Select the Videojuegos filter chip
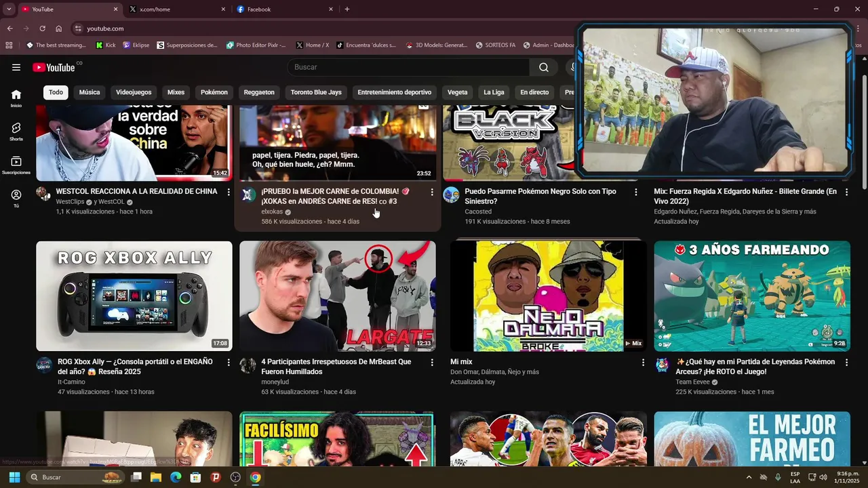The height and width of the screenshot is (488, 868). click(134, 92)
